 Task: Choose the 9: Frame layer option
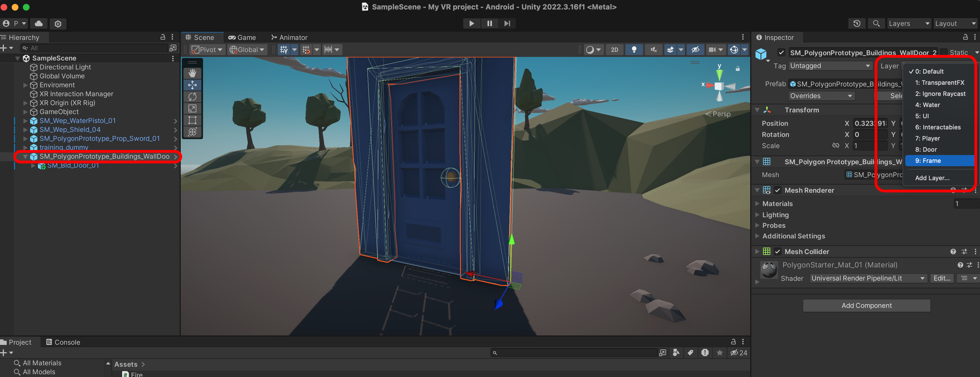point(928,161)
